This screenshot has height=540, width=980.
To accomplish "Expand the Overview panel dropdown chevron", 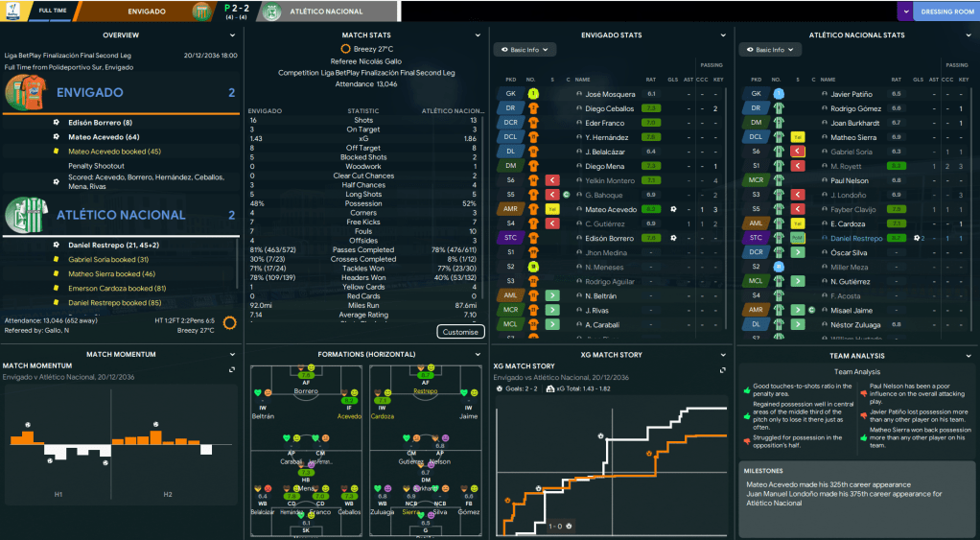I will coord(232,35).
